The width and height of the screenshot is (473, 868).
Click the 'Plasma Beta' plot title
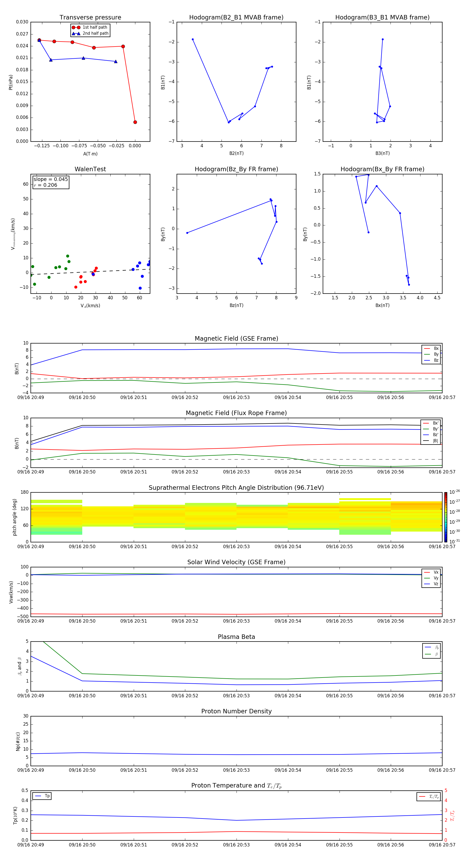(x=236, y=637)
